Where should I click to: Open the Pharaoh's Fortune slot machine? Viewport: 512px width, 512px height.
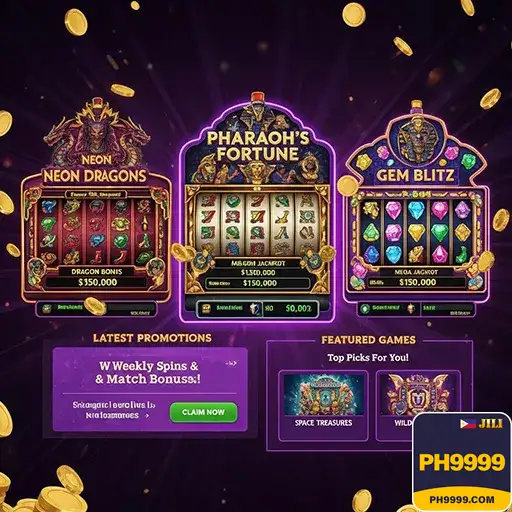[x=257, y=207]
